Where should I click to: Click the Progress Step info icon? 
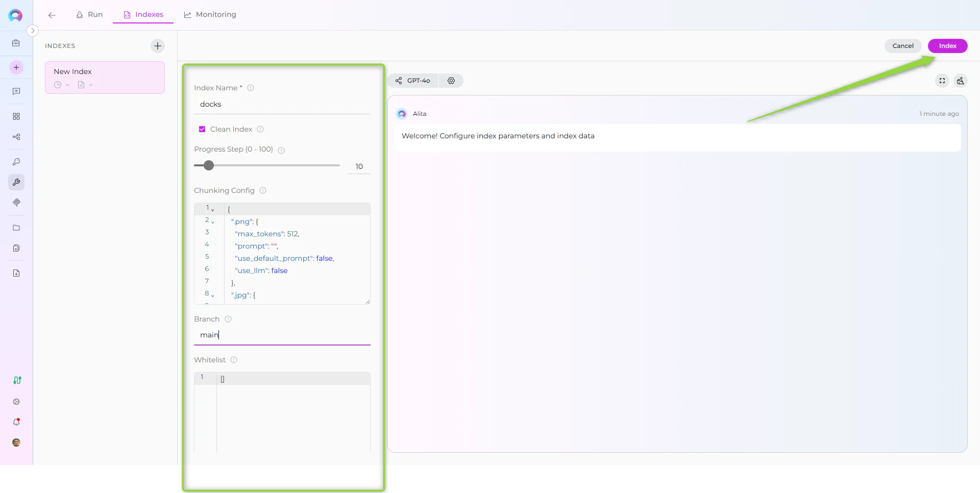coord(281,150)
